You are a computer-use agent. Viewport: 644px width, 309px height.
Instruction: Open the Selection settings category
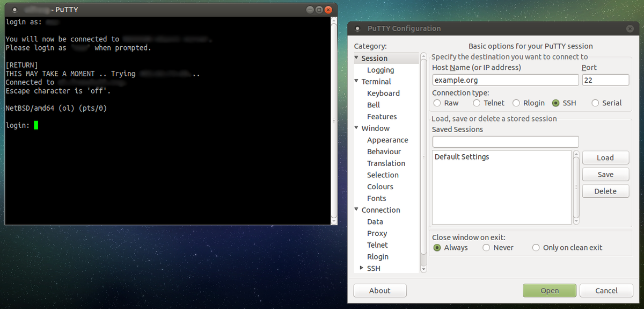point(383,175)
